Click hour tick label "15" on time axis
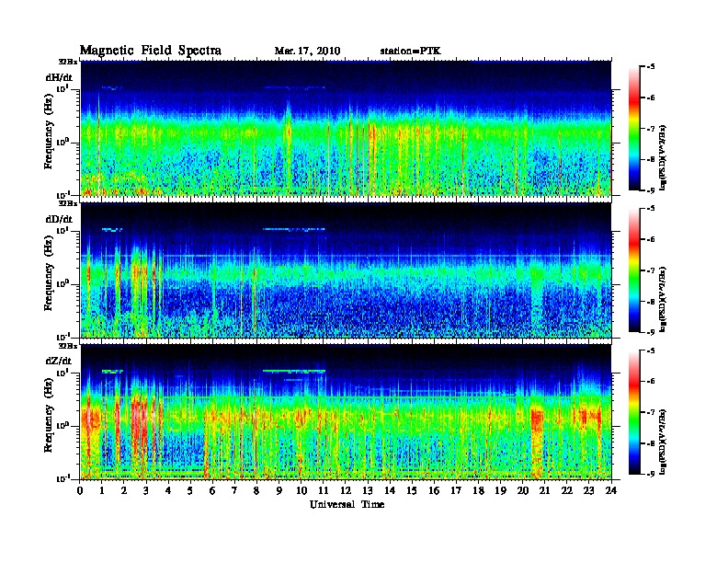 tap(412, 490)
